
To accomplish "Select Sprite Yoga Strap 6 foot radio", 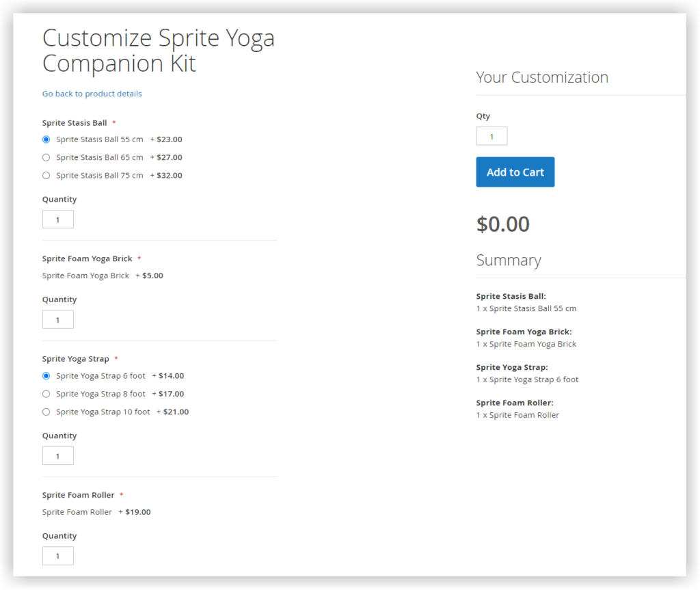I will point(46,376).
